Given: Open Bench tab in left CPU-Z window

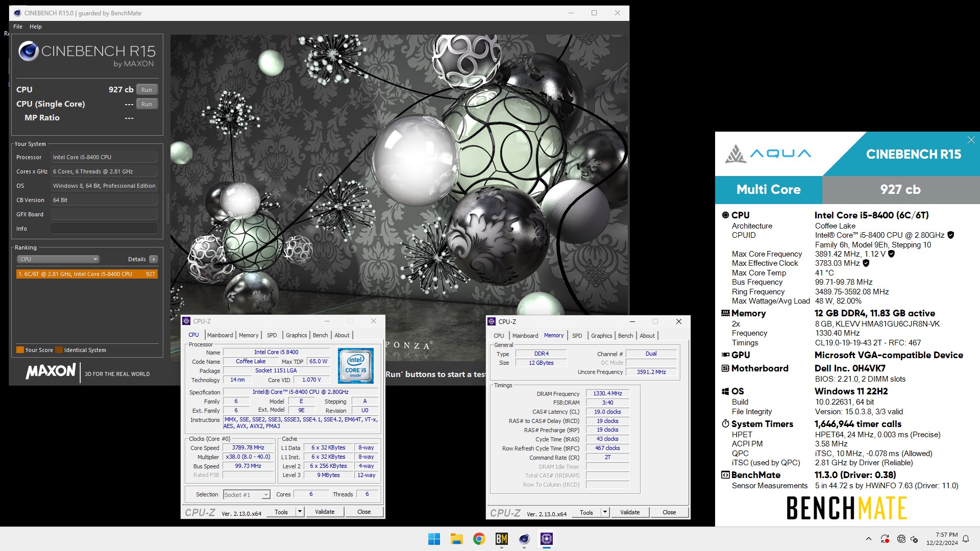Looking at the screenshot, I should click(x=321, y=335).
